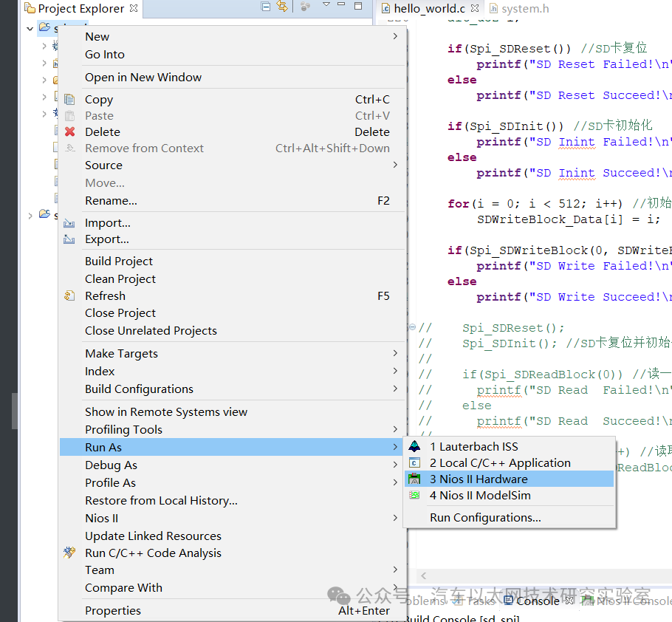Open Profile As submenu

232,482
